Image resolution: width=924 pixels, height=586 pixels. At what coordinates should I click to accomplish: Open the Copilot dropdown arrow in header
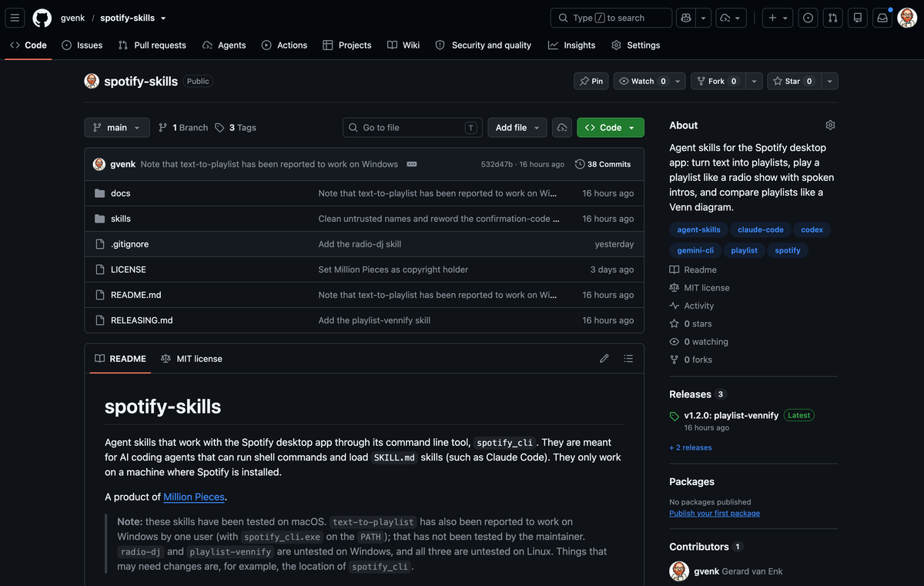pos(704,18)
